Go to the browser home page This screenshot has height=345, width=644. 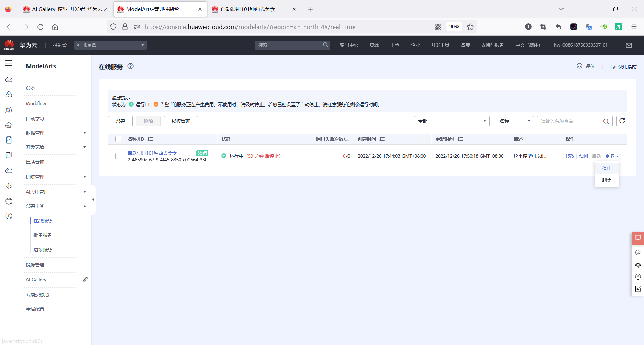click(x=55, y=27)
